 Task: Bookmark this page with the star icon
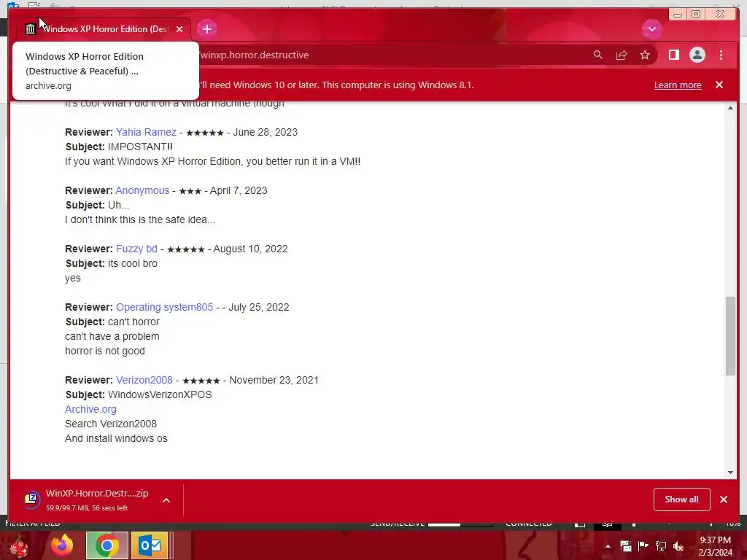point(645,55)
